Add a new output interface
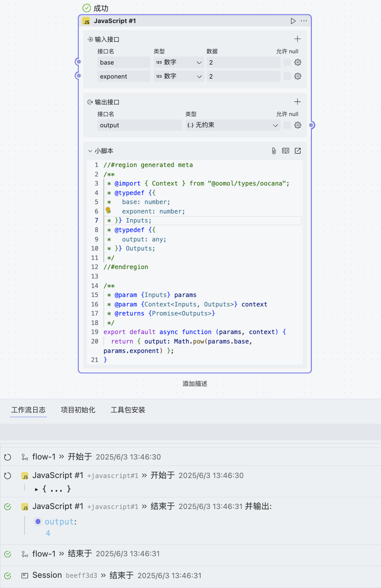This screenshot has width=381, height=588. (x=297, y=102)
